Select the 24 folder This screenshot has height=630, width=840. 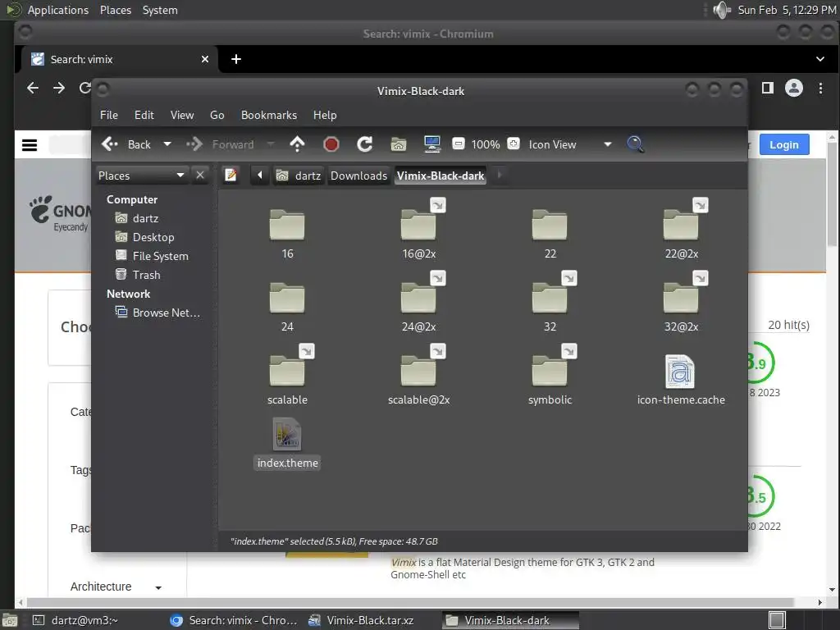(287, 298)
